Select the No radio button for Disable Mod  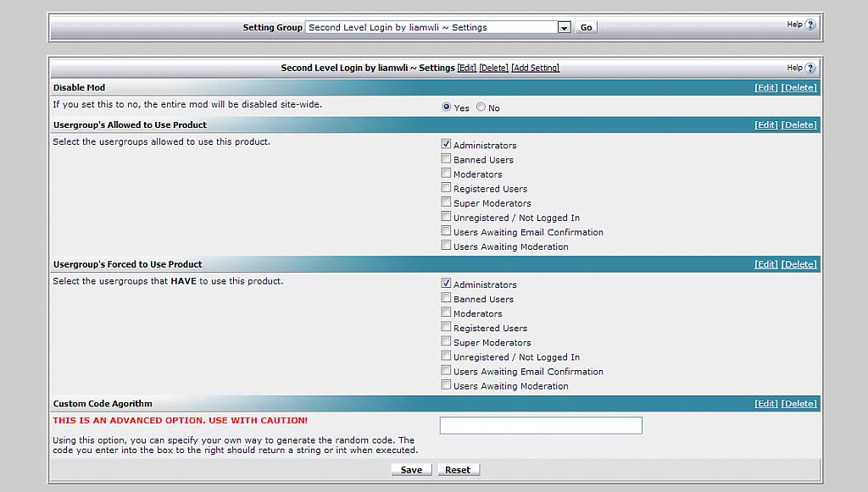tap(481, 108)
